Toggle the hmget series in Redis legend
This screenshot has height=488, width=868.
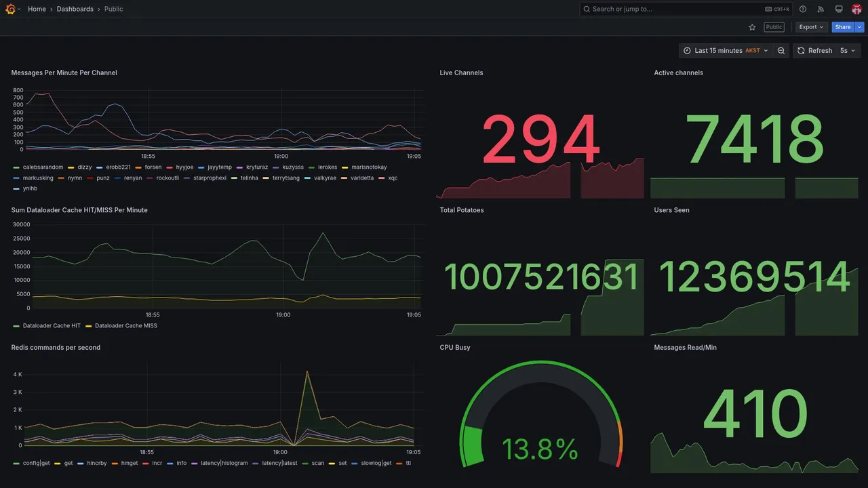click(x=125, y=464)
